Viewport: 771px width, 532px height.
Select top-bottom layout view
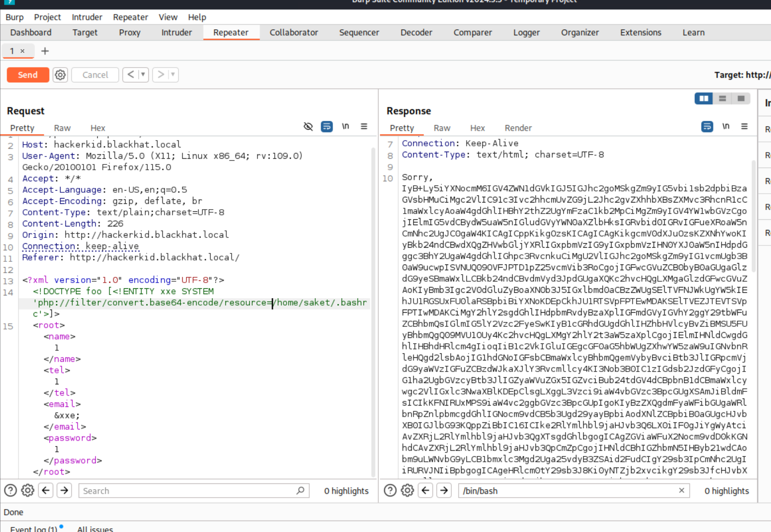722,99
